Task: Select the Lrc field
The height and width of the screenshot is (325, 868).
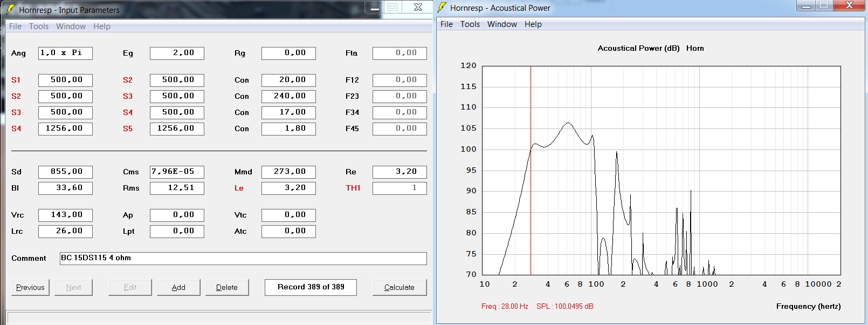Action: (65, 231)
